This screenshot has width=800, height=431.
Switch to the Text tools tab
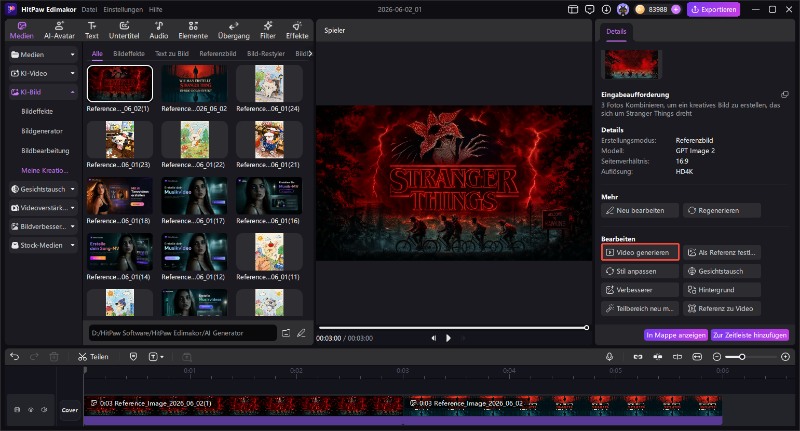coord(92,31)
